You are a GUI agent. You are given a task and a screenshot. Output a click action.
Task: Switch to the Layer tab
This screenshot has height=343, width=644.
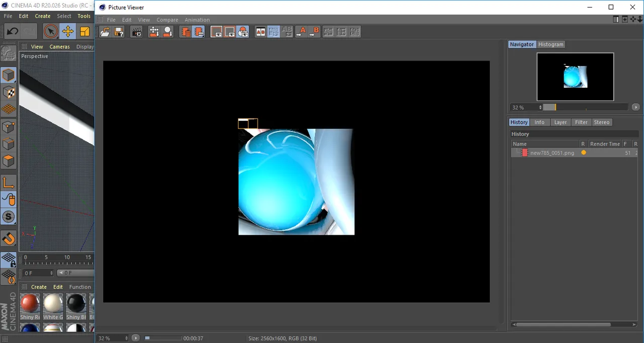(x=560, y=122)
